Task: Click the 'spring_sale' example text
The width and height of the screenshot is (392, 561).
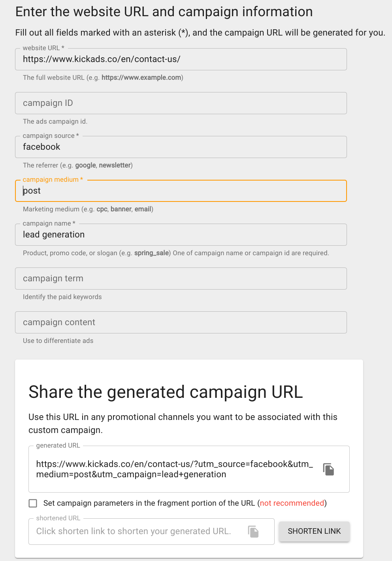Action: 152,253
